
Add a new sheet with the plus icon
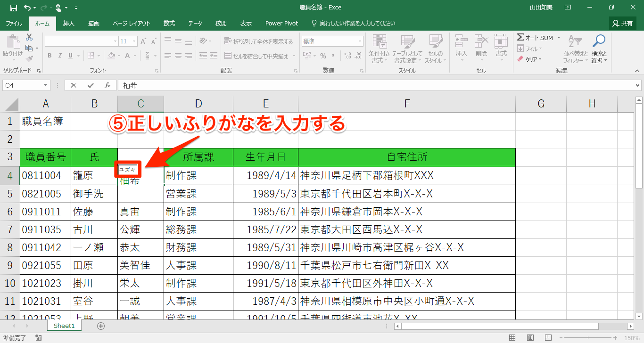pyautogui.click(x=100, y=326)
